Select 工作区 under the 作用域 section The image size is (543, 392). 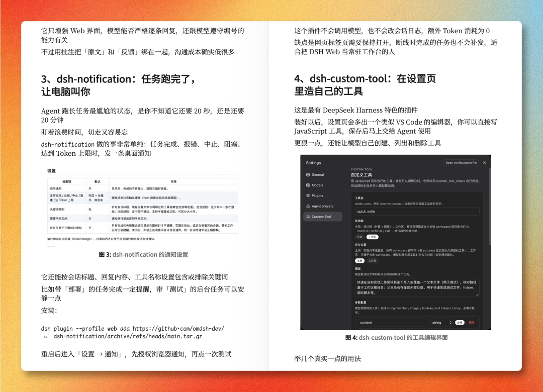pos(372,237)
